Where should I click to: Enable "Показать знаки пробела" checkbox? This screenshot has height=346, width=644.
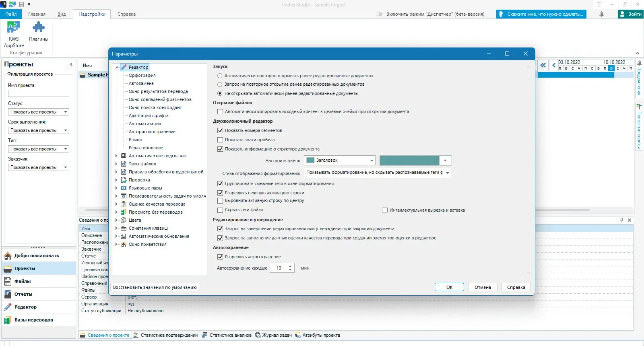(220, 140)
